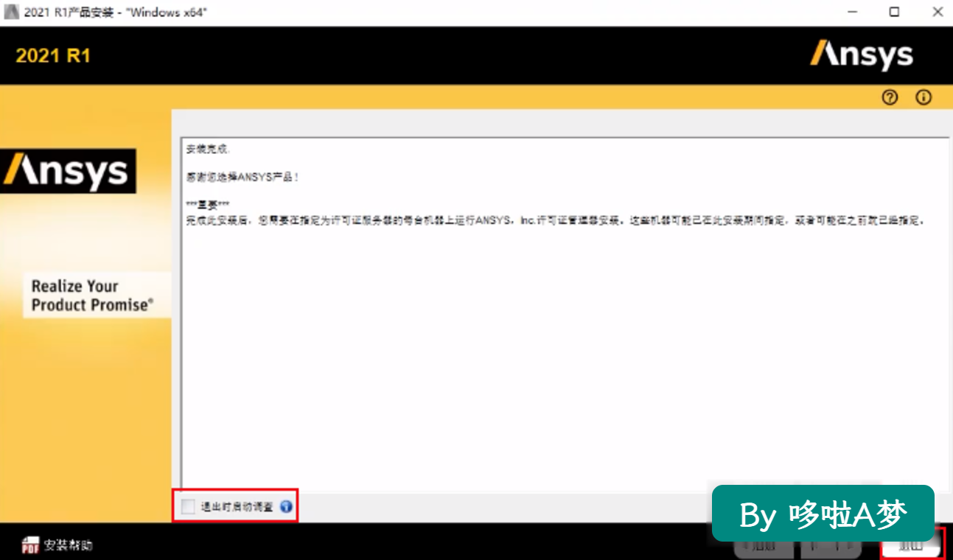
Task: Minimize the installer window
Action: 852,13
